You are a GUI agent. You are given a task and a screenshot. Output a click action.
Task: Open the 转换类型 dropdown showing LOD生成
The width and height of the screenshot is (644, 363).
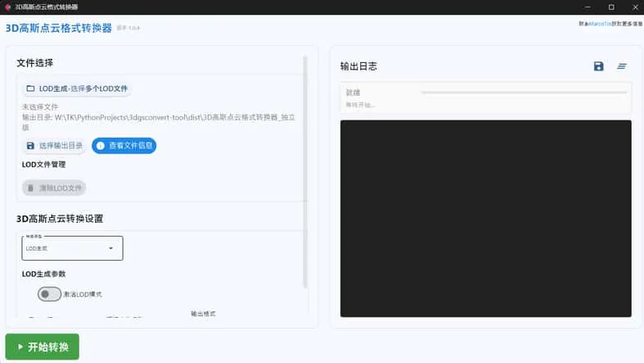coord(72,248)
